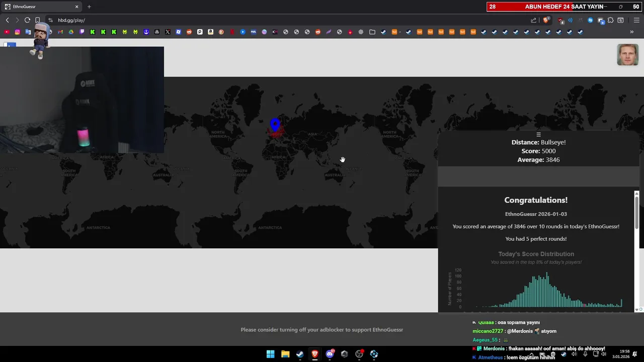The height and width of the screenshot is (362, 644).
Task: Open the Google Drive bookmark
Action: click(x=71, y=32)
